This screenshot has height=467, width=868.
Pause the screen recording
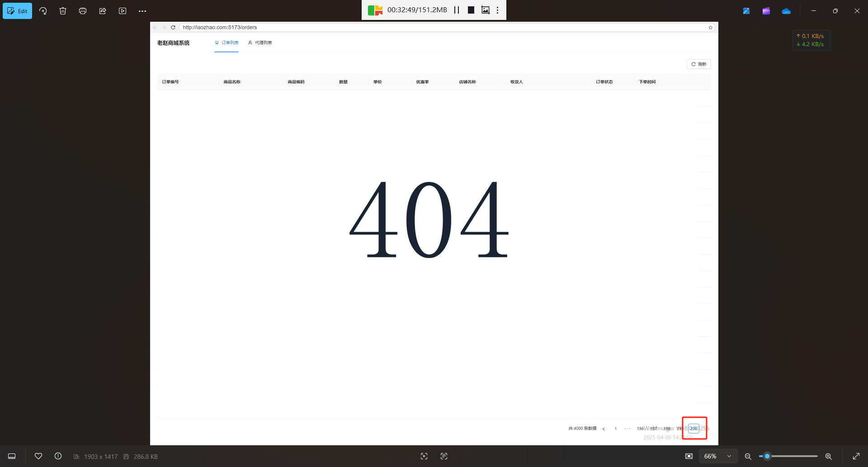457,10
